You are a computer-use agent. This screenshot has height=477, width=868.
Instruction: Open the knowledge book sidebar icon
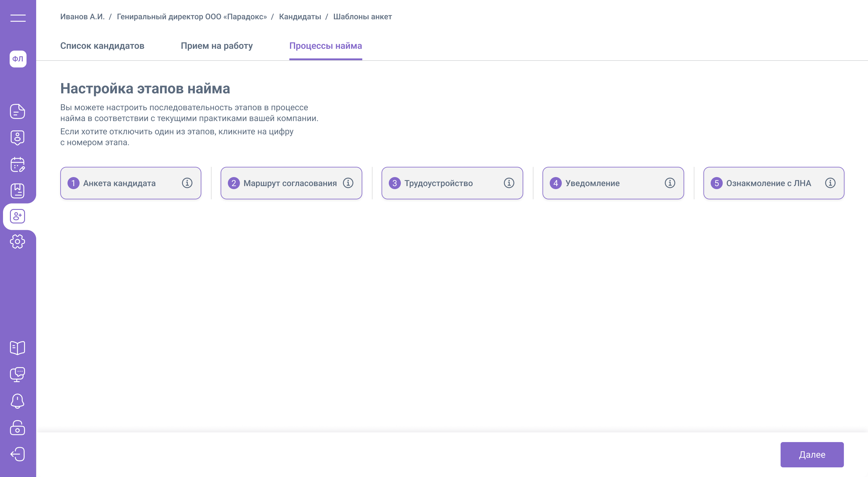click(17, 348)
